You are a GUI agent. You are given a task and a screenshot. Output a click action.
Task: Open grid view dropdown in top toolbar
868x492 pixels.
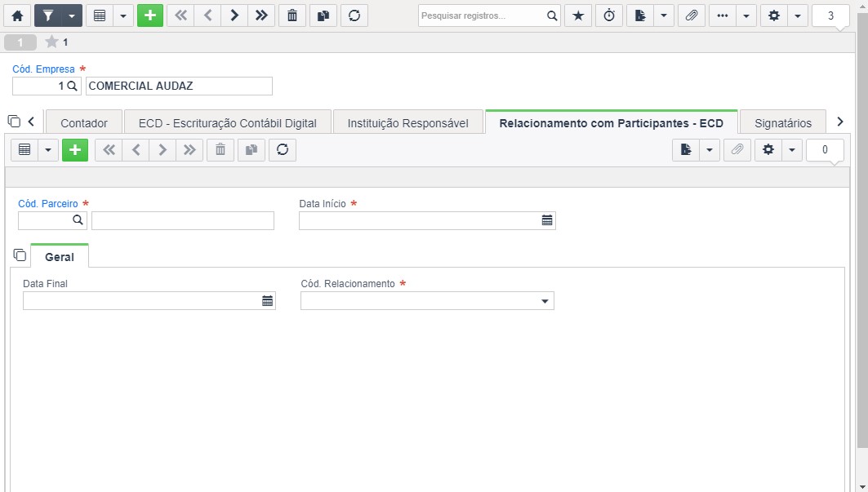pyautogui.click(x=123, y=16)
